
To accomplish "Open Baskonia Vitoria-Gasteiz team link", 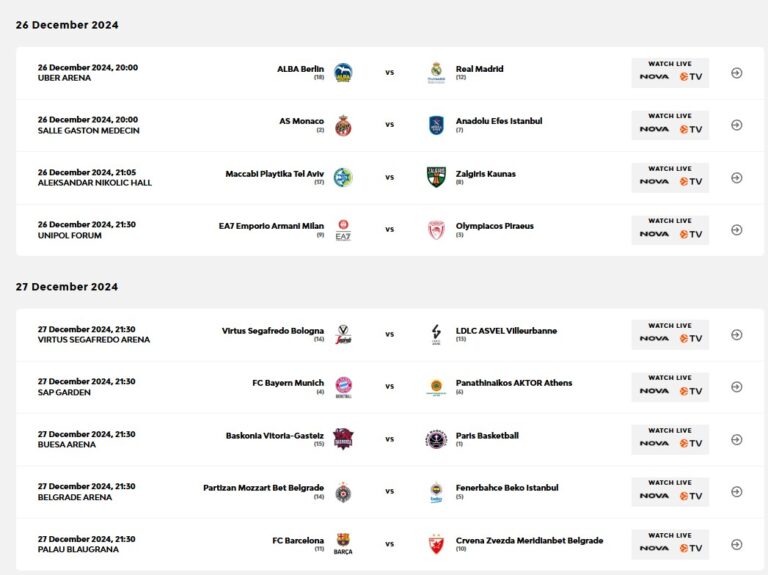I will (x=275, y=435).
